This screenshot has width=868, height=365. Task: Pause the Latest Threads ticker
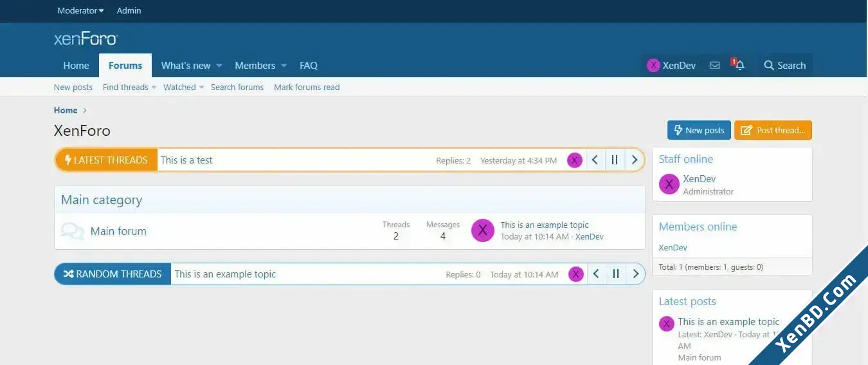pos(615,160)
